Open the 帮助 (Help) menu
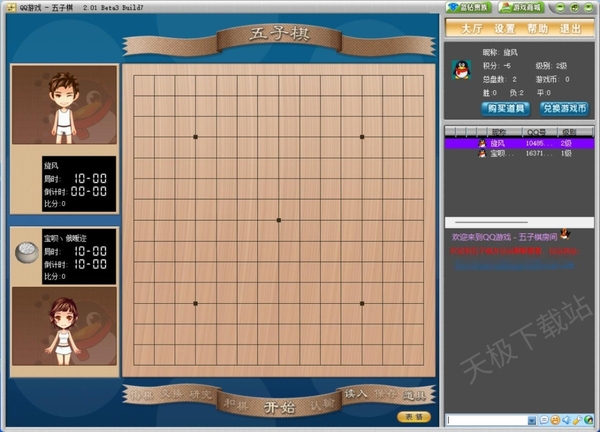The width and height of the screenshot is (600, 432). (x=538, y=29)
